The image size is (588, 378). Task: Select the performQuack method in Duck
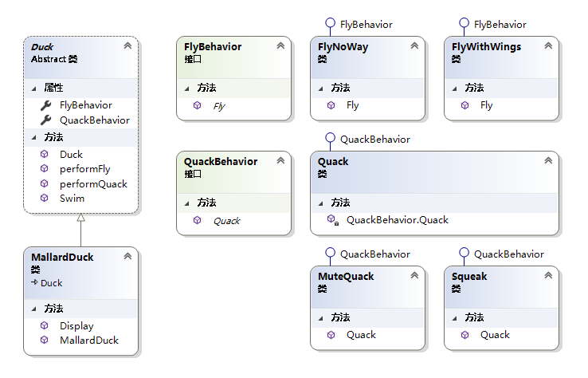93,183
